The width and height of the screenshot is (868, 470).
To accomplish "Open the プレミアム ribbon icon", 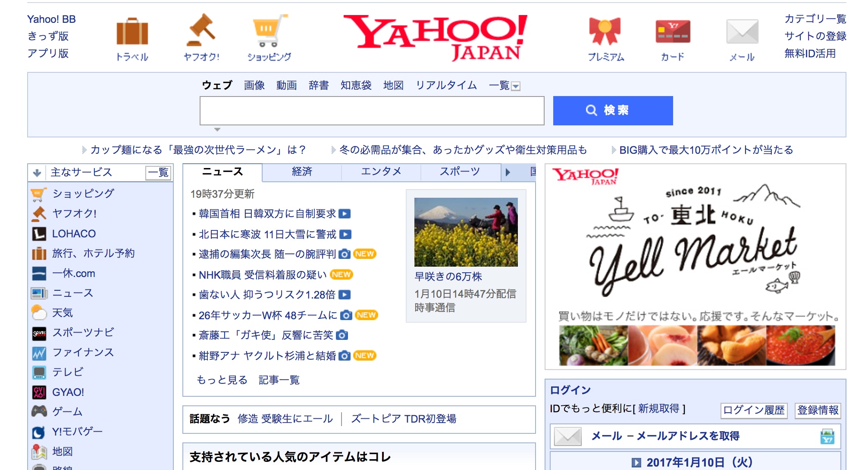I will pos(605,31).
